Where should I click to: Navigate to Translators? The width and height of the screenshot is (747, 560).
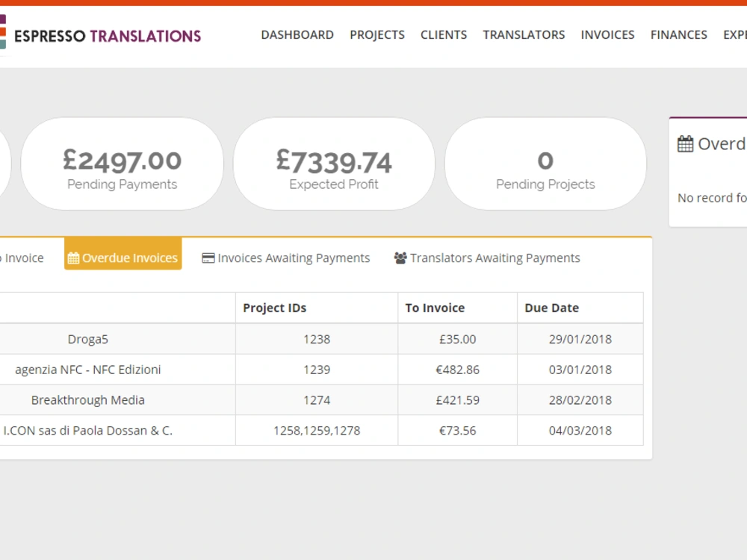click(524, 35)
